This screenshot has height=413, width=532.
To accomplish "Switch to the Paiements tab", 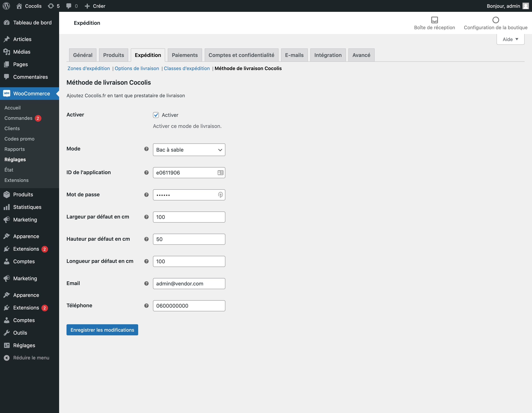I will [184, 55].
